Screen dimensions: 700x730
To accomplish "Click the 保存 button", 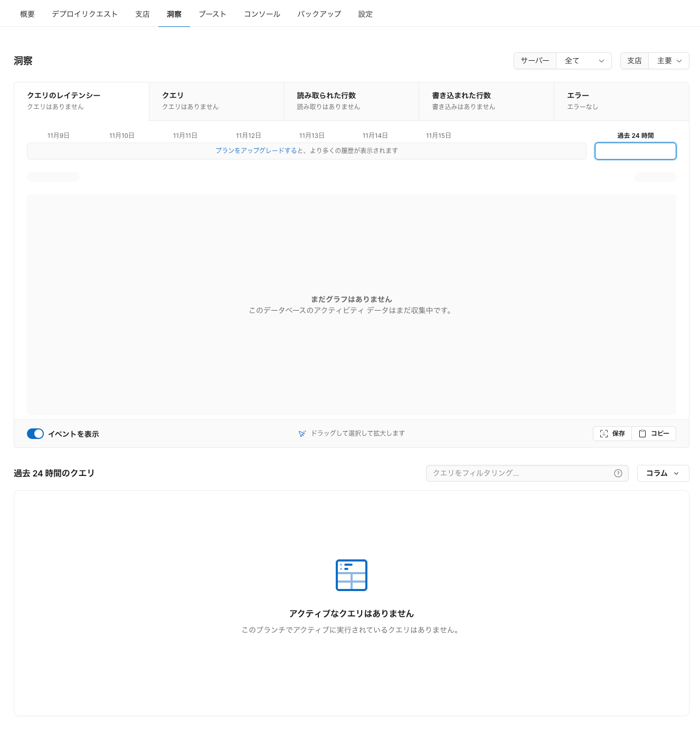I will [x=612, y=434].
